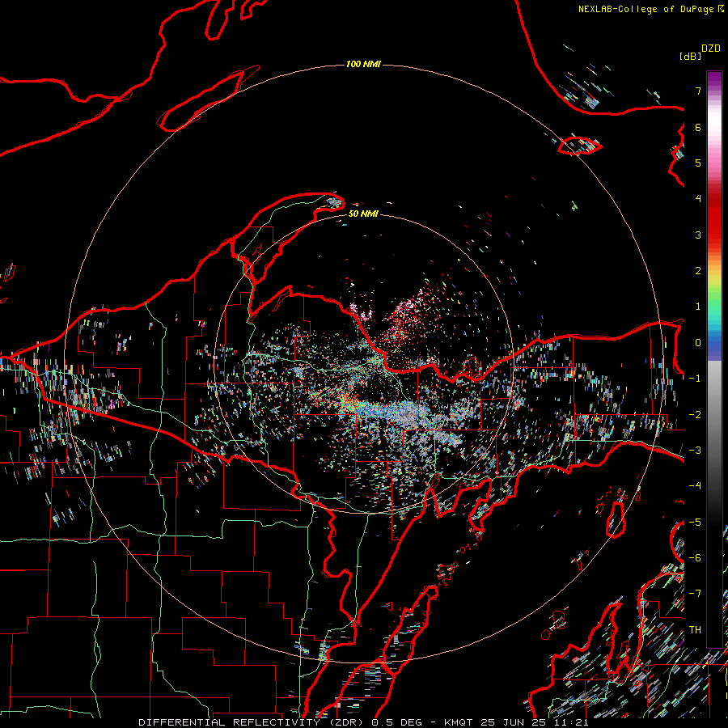Click the -2 dB value on color scale

tap(695, 415)
